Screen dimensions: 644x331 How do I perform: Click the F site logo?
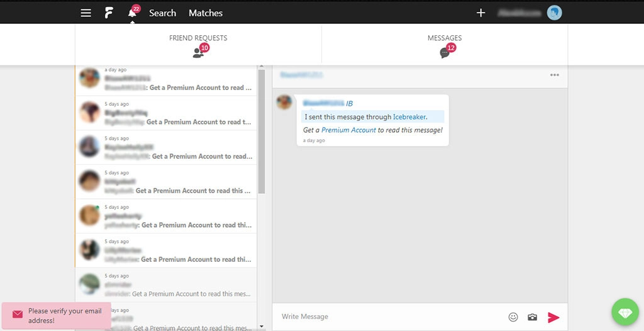tap(109, 13)
